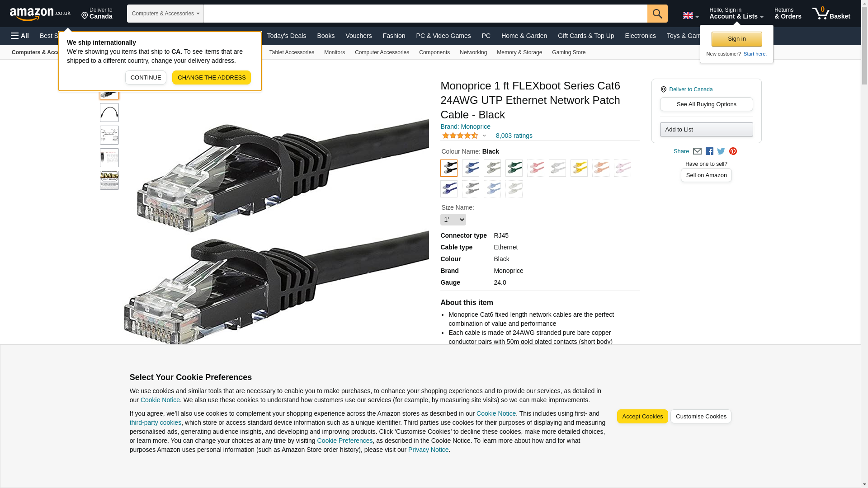This screenshot has height=488, width=868.
Task: Open the basket cart icon
Action: pyautogui.click(x=831, y=14)
